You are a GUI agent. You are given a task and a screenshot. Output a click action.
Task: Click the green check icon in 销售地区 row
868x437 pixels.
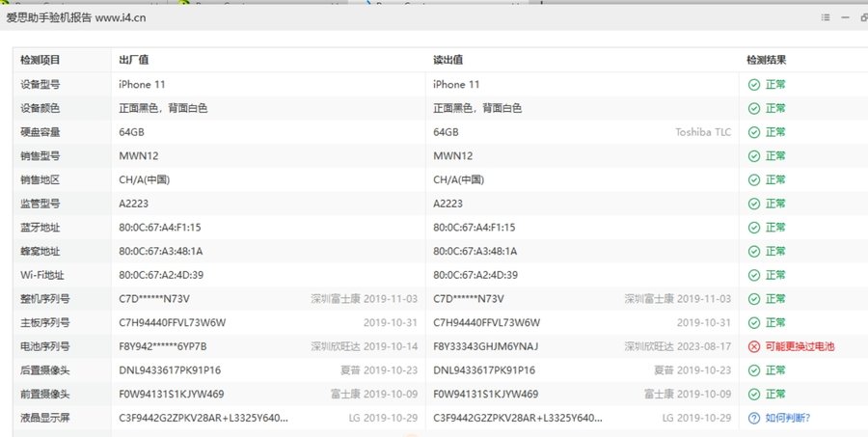(x=754, y=180)
